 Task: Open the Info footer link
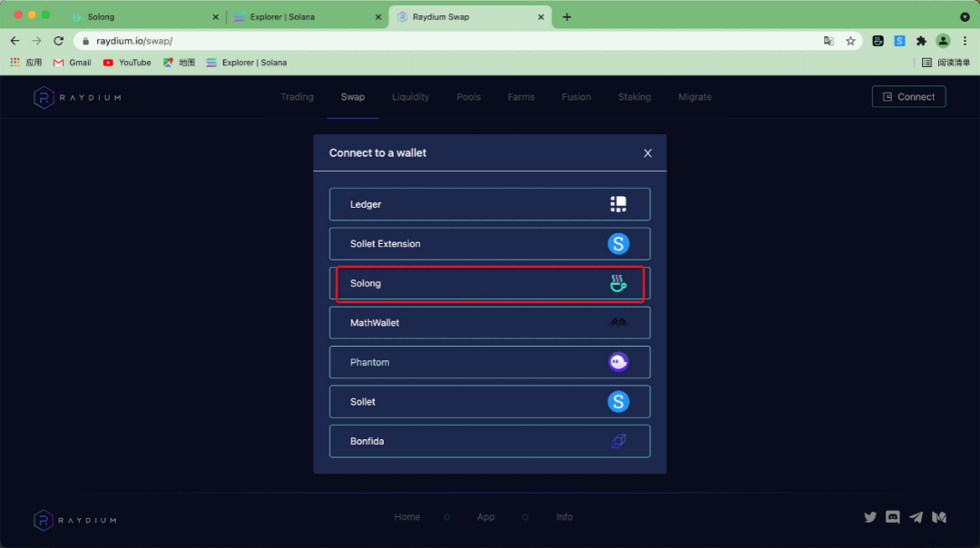pyautogui.click(x=564, y=517)
